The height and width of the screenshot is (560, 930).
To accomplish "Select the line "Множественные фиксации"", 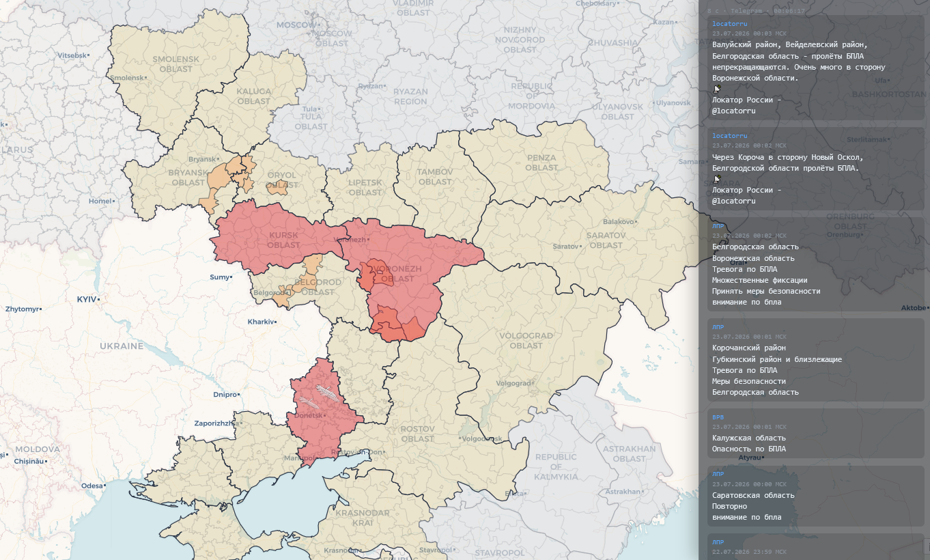I will point(760,280).
